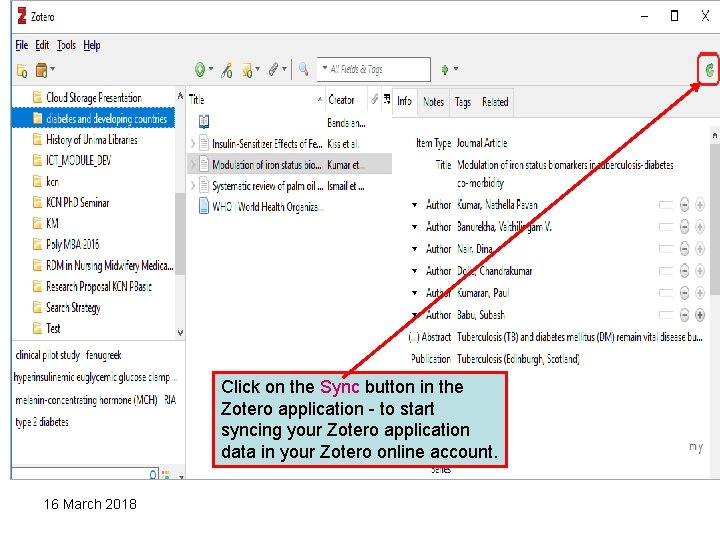This screenshot has width=720, height=540.
Task: Remove author Nair, Dina with minus button
Action: pos(684,249)
